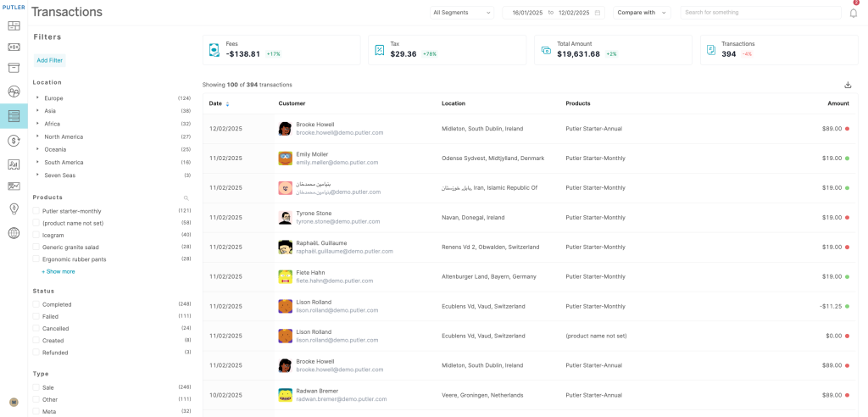The height and width of the screenshot is (417, 868).
Task: Open the Transactions sidebar icon
Action: point(14,116)
